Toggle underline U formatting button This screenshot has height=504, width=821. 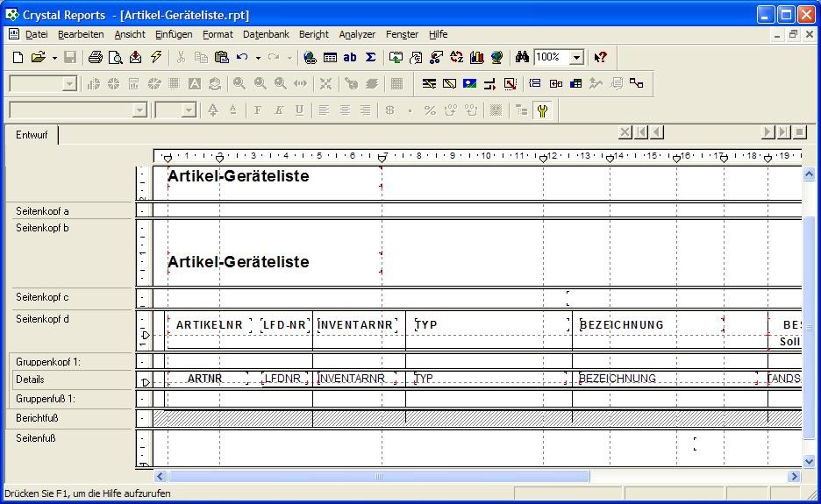[x=299, y=110]
